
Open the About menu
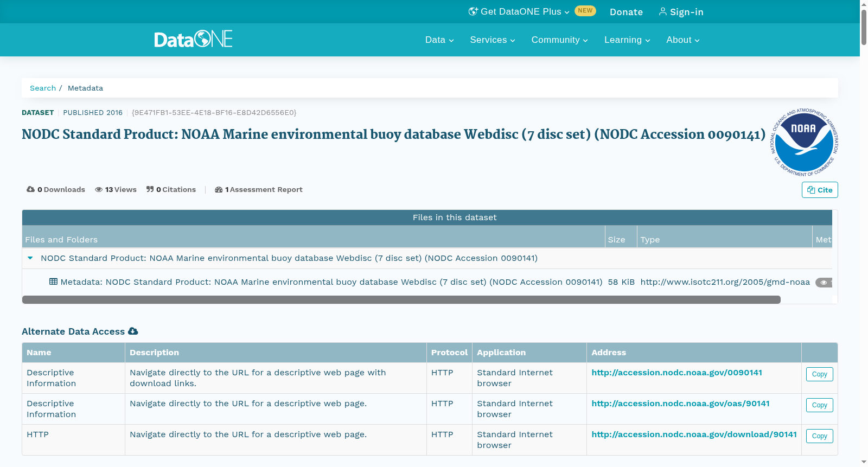683,40
